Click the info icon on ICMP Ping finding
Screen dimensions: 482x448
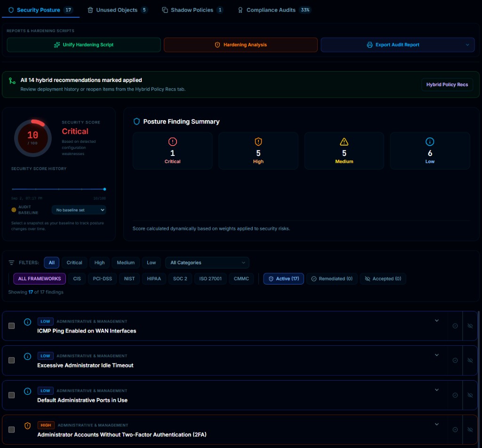[x=27, y=322]
